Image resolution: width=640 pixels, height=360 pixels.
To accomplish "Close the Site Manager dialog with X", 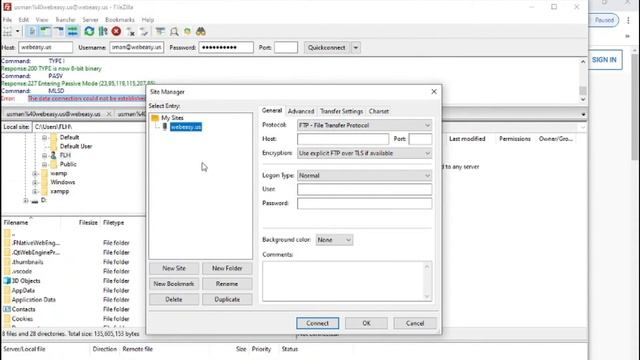I will pos(434,91).
